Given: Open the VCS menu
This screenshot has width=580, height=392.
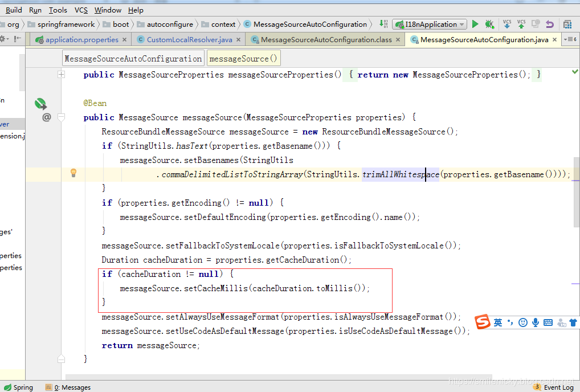Looking at the screenshot, I should 81,10.
